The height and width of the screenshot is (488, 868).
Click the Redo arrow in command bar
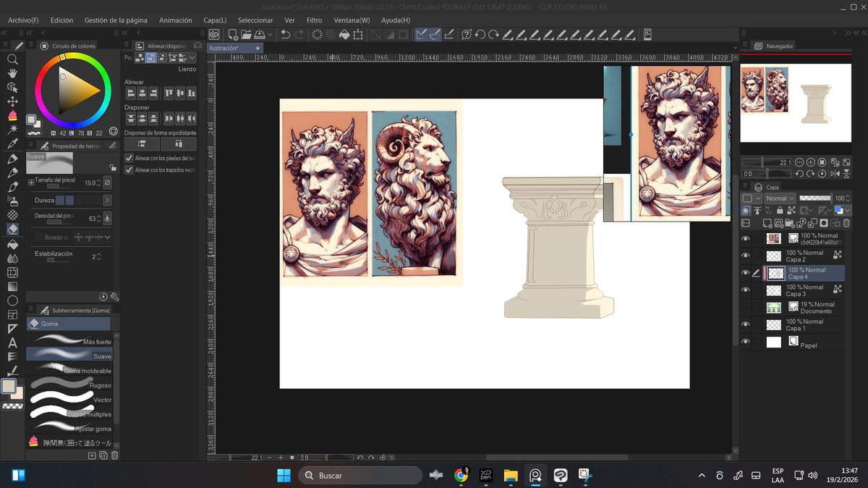299,34
